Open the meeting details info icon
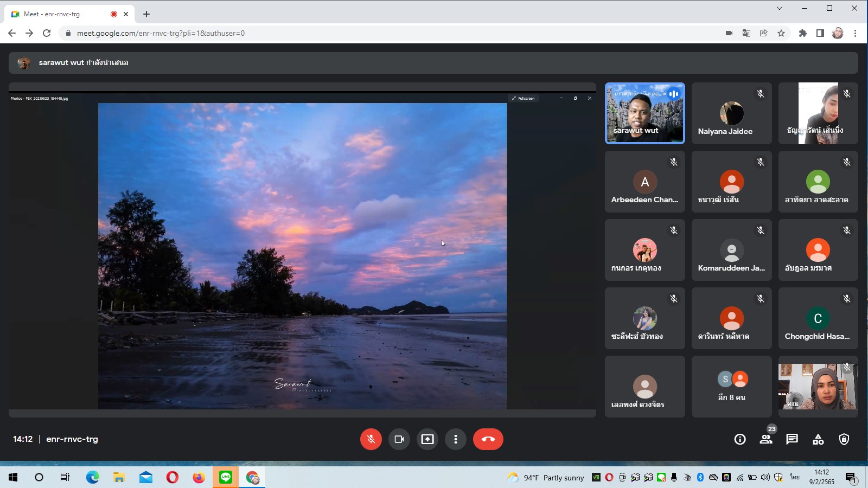This screenshot has width=868, height=488. click(x=740, y=439)
